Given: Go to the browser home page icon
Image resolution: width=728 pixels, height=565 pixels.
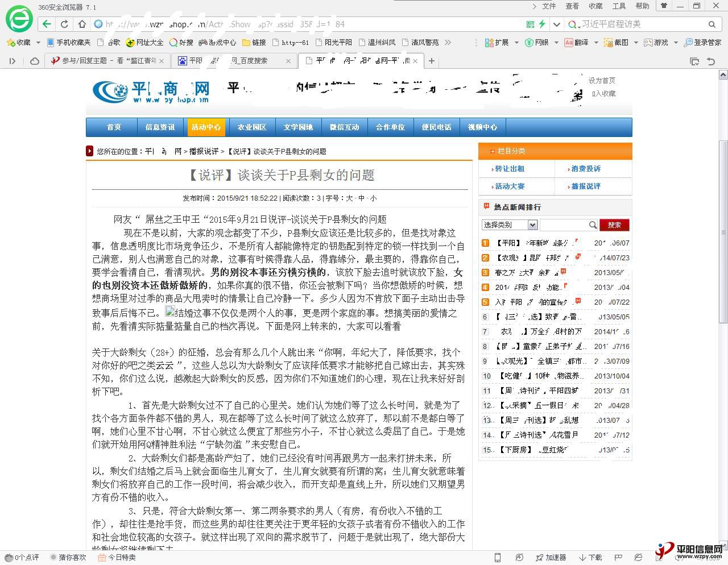Looking at the screenshot, I should coord(82,24).
